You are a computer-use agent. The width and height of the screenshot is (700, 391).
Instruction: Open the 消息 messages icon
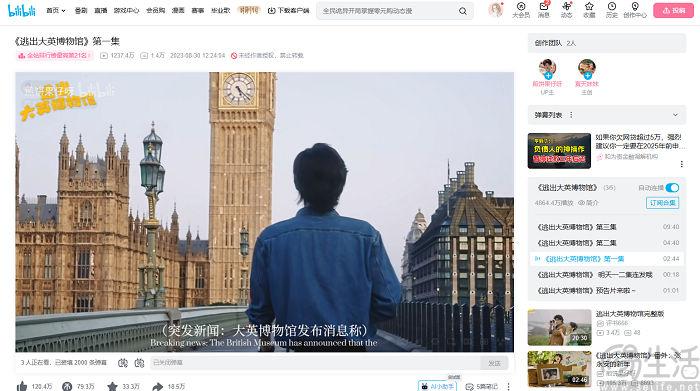544,9
